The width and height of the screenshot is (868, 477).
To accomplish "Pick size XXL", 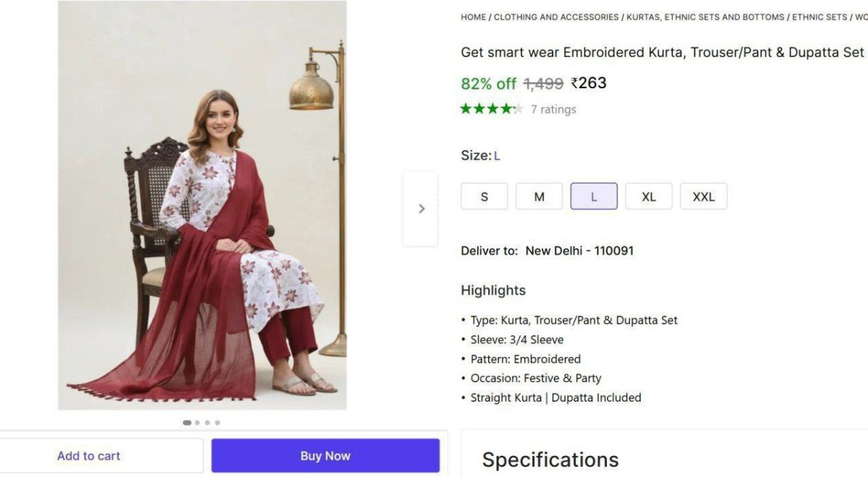I will 704,197.
